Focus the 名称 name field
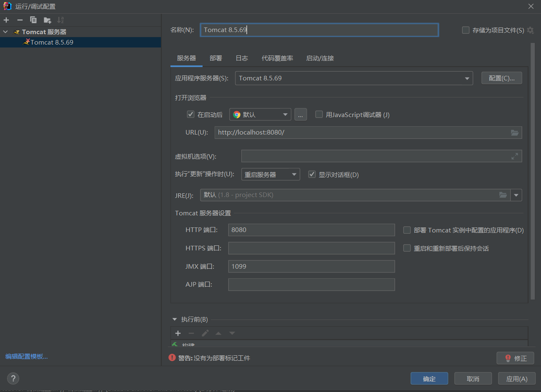 tap(319, 30)
